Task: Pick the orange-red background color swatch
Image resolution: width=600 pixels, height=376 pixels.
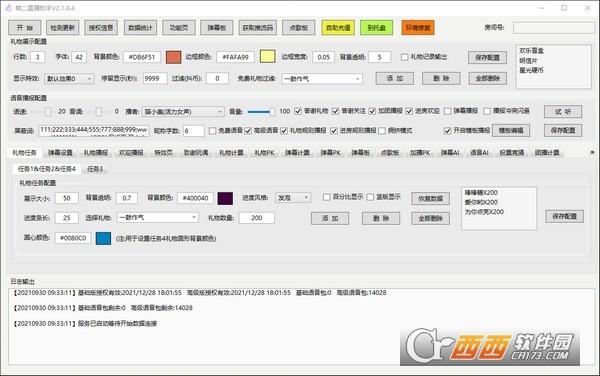Action: tap(173, 57)
